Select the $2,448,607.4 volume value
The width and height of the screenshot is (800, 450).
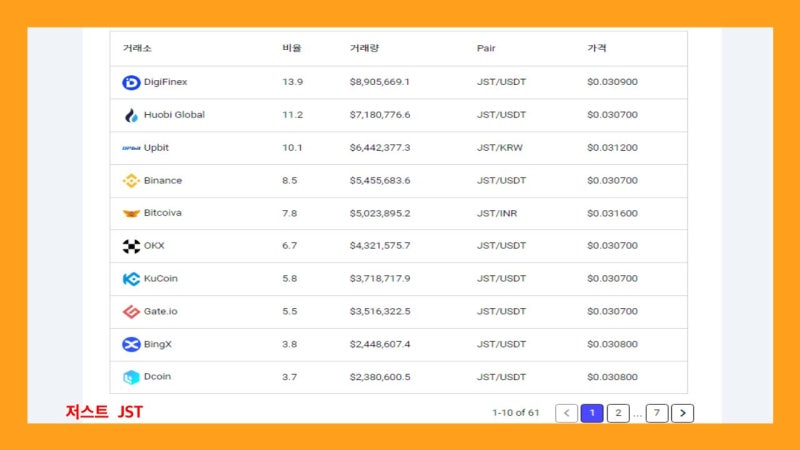tap(380, 344)
